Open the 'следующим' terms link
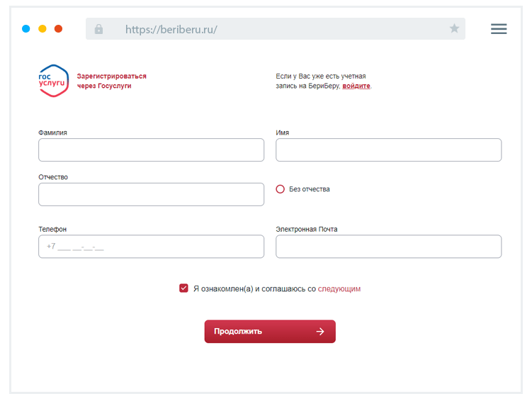532x406 pixels. [x=339, y=289]
